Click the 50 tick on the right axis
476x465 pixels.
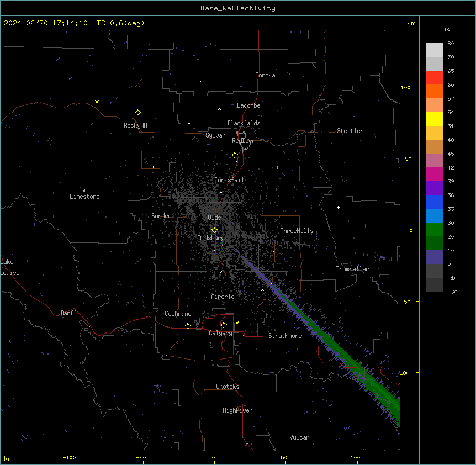(408, 158)
